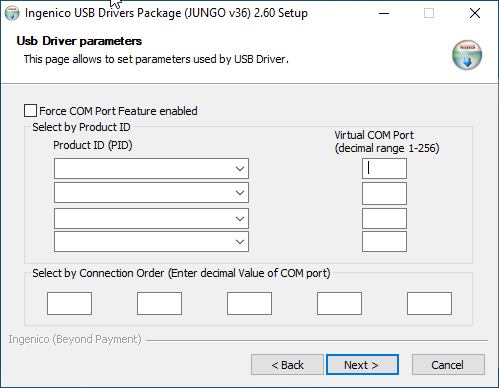This screenshot has height=388, width=499.
Task: Close the setup window
Action: coord(475,13)
